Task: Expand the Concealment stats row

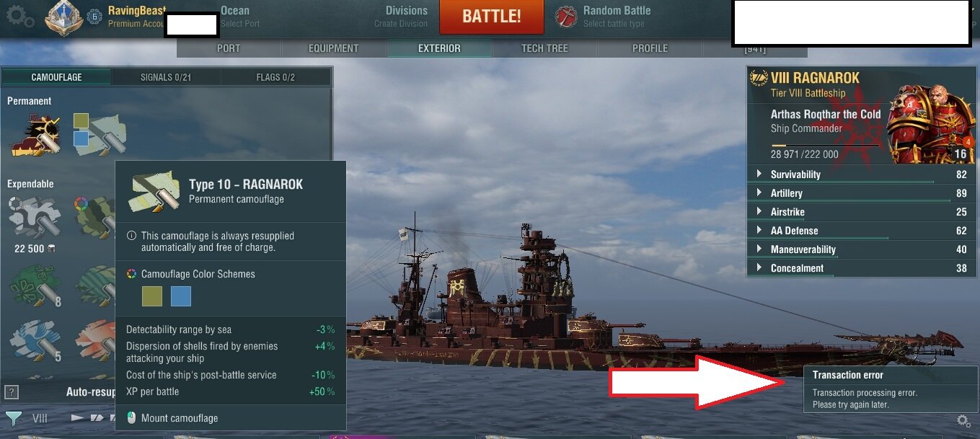Action: coord(861,268)
